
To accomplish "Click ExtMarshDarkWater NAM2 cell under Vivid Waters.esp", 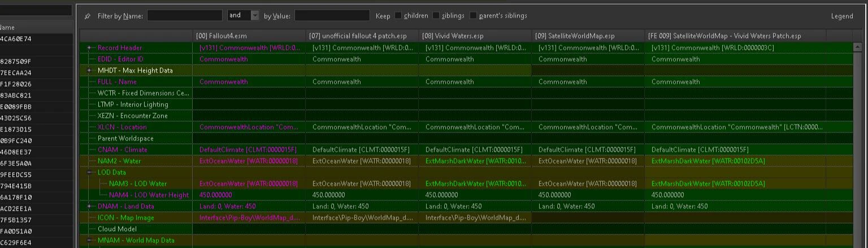I will (475, 161).
